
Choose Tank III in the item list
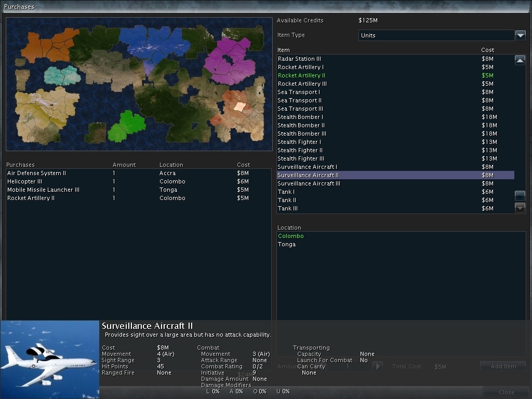pyautogui.click(x=288, y=208)
